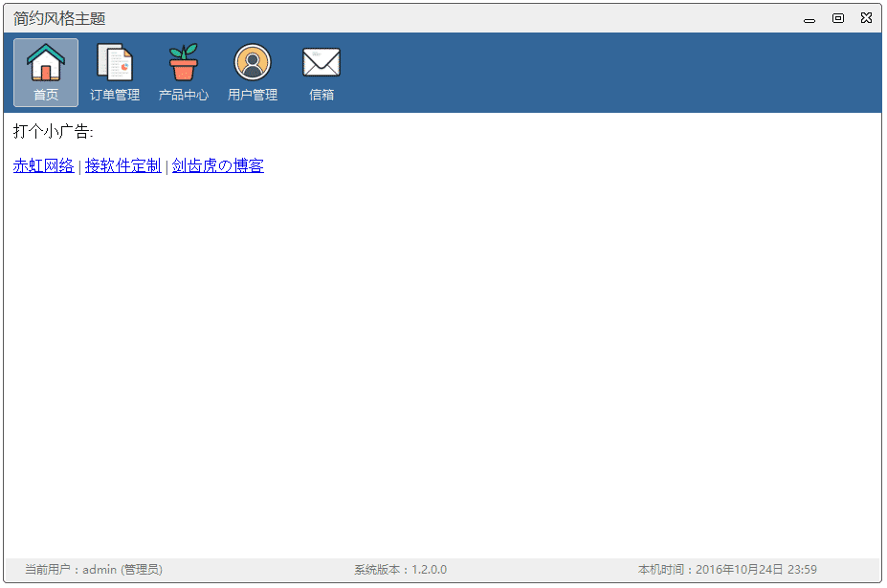
Task: Switch to 用户管理 via its label
Action: pos(253,95)
